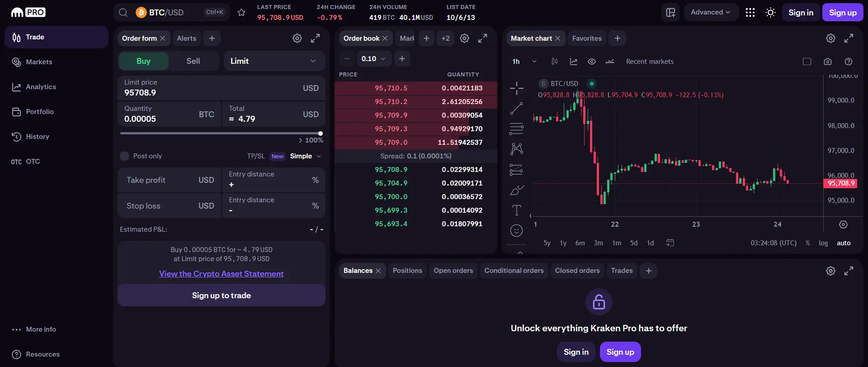Open the 0.10 grouping dropdown in Order book
The width and height of the screenshot is (868, 367).
tap(373, 59)
